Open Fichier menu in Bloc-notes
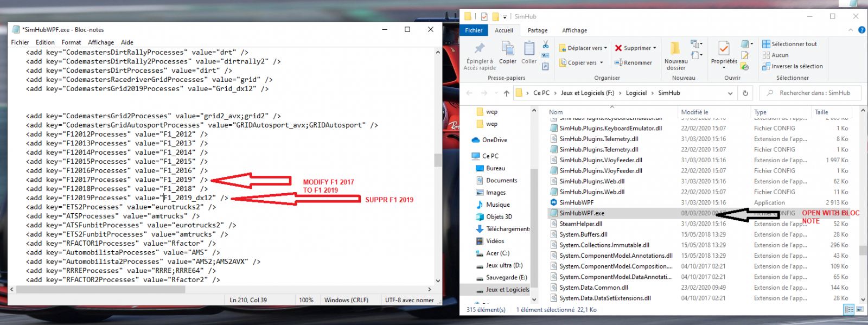Screen dimensions: 868x325 click(x=20, y=42)
